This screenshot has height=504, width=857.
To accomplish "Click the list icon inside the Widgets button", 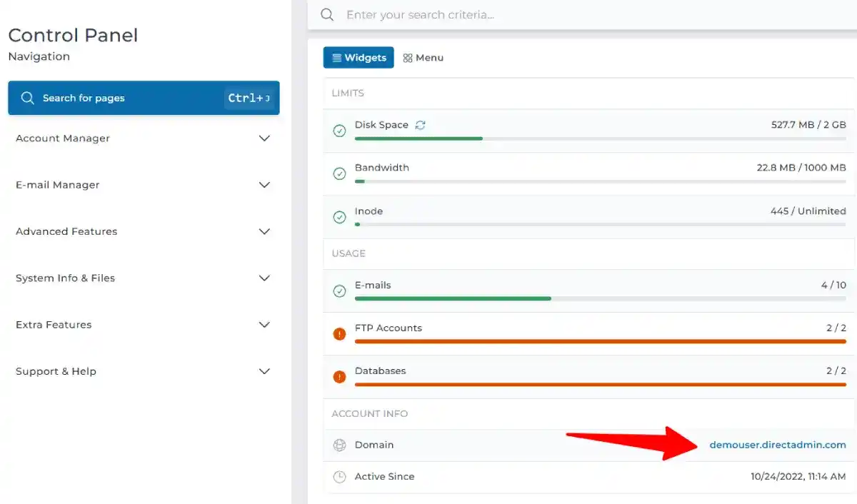I will pos(336,57).
